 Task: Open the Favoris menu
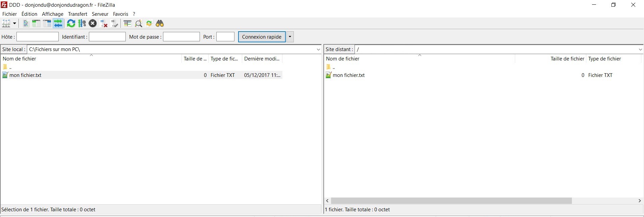click(x=120, y=14)
